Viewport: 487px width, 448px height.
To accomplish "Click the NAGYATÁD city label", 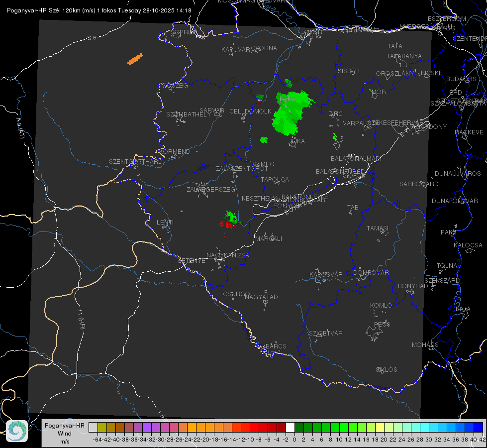I will (261, 297).
